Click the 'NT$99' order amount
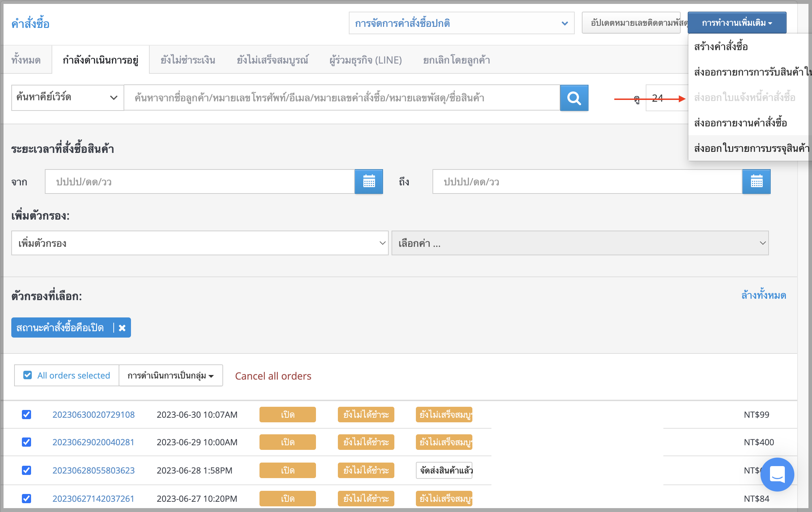The image size is (812, 512). pos(757,415)
